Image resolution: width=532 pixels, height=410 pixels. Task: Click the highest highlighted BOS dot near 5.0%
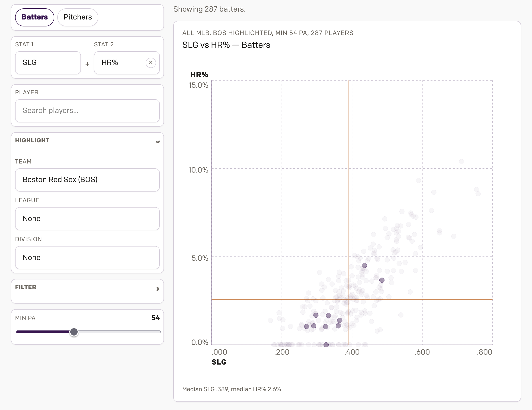[x=364, y=265]
